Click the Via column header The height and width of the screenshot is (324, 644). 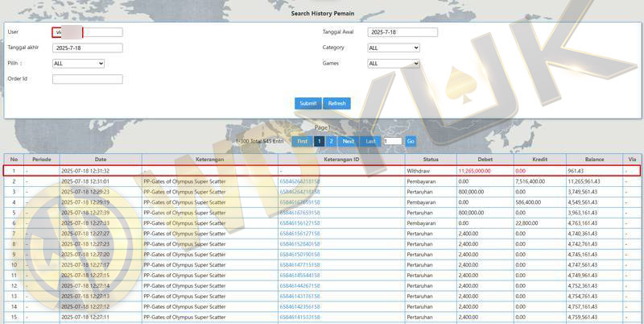(x=632, y=159)
